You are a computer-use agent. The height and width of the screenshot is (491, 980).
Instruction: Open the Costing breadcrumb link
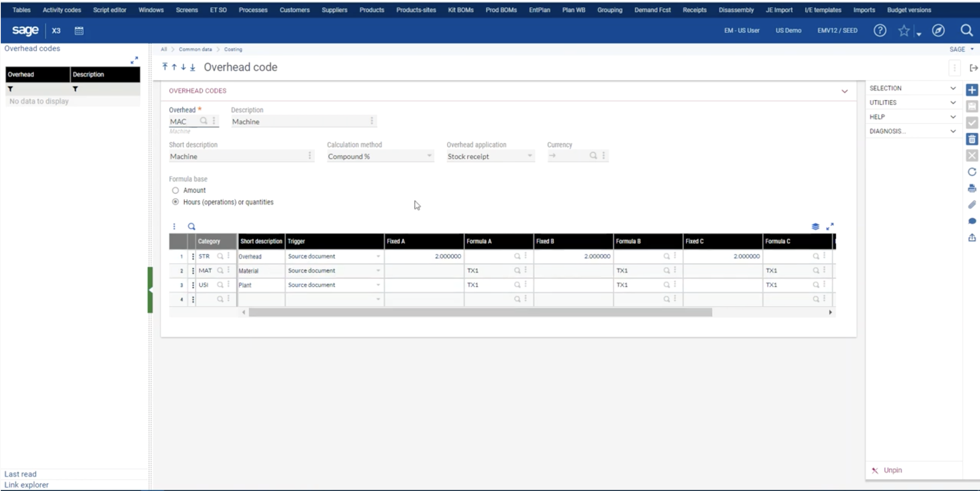coord(234,49)
